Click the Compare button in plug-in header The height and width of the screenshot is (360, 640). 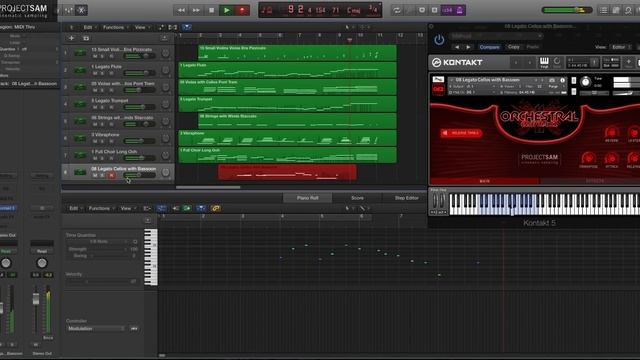coord(489,47)
